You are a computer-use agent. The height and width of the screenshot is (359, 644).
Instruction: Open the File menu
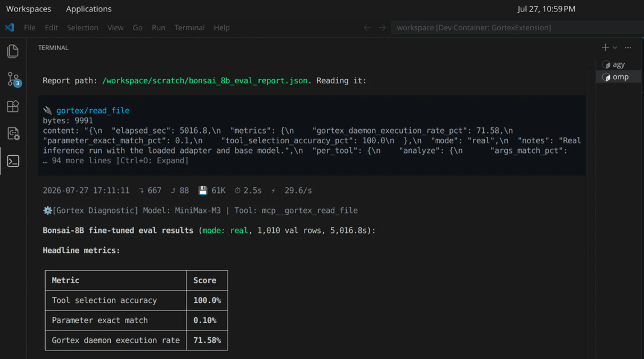(x=30, y=28)
